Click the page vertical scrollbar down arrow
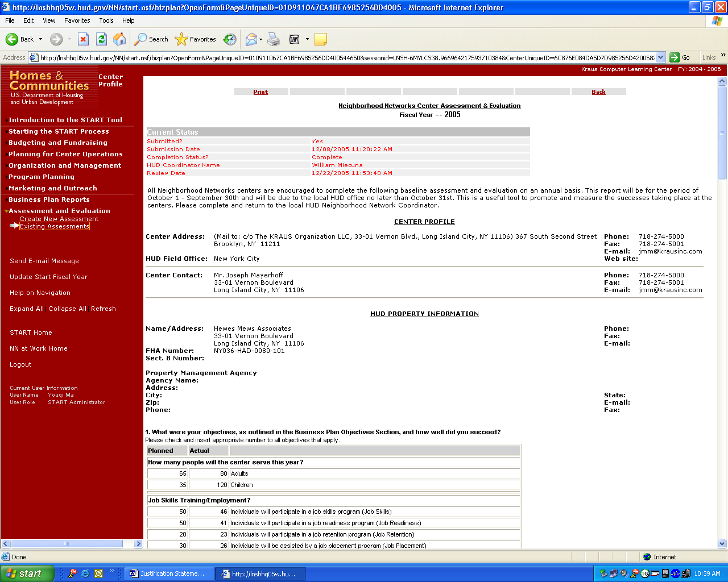 coord(722,543)
